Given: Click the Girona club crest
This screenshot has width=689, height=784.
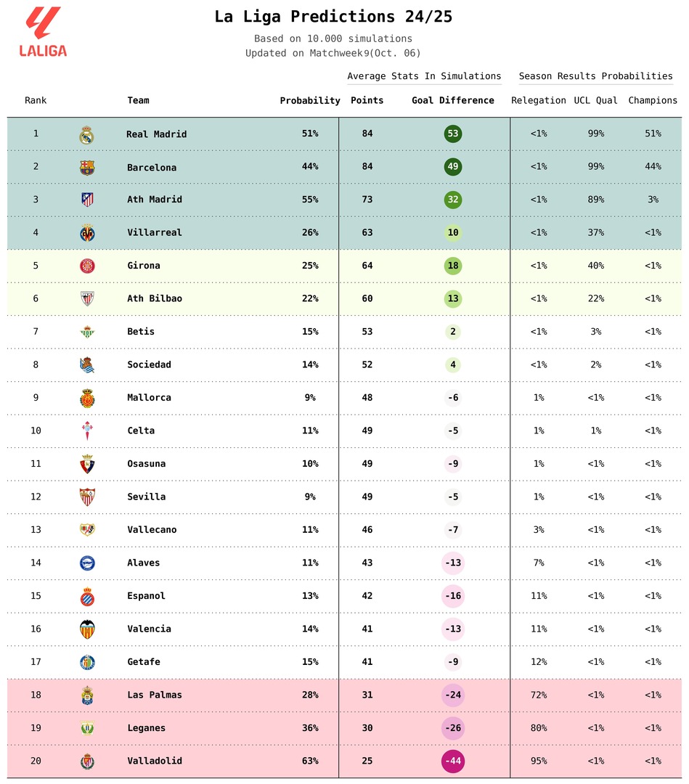Looking at the screenshot, I should click(87, 266).
